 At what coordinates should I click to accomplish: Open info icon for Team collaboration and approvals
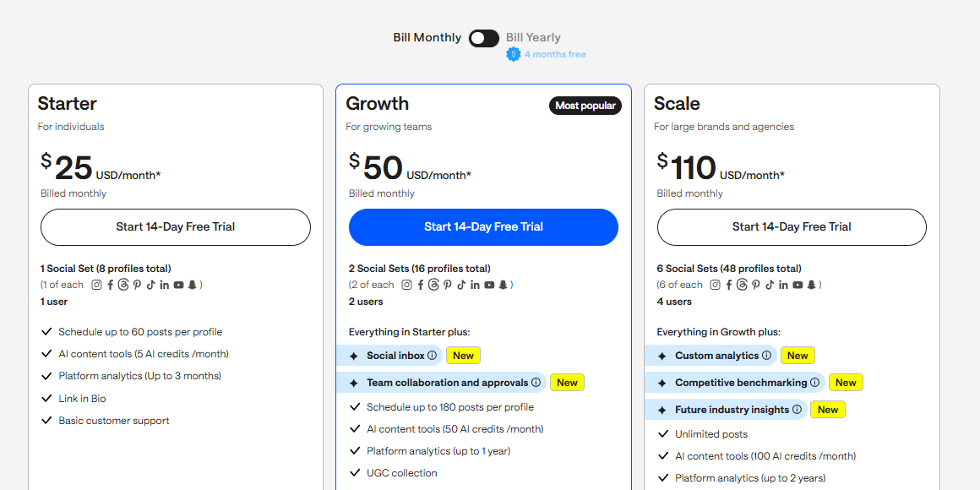536,383
